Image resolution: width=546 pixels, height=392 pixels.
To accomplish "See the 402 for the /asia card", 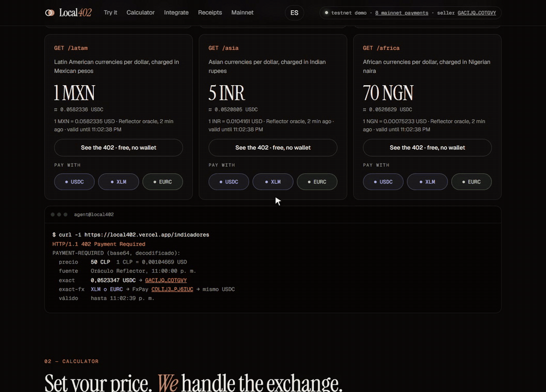I will pyautogui.click(x=272, y=148).
